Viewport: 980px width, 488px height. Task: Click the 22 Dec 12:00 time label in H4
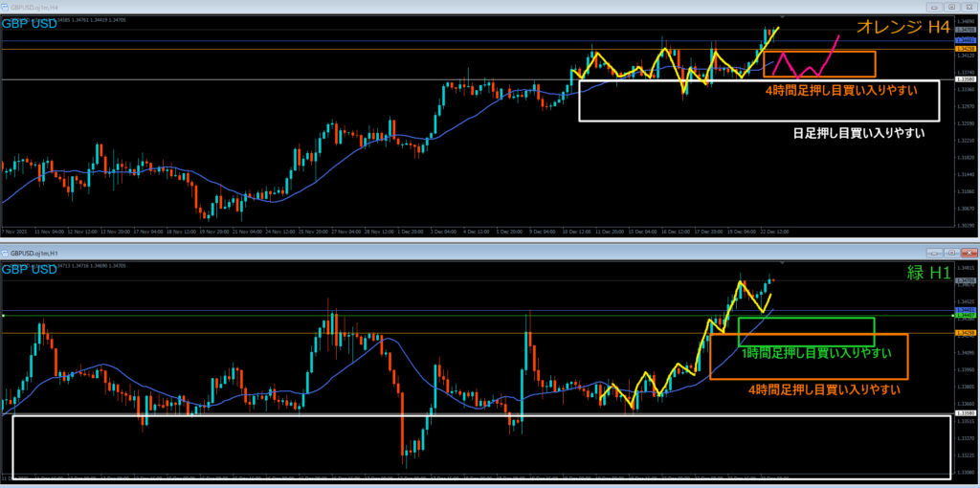point(775,232)
